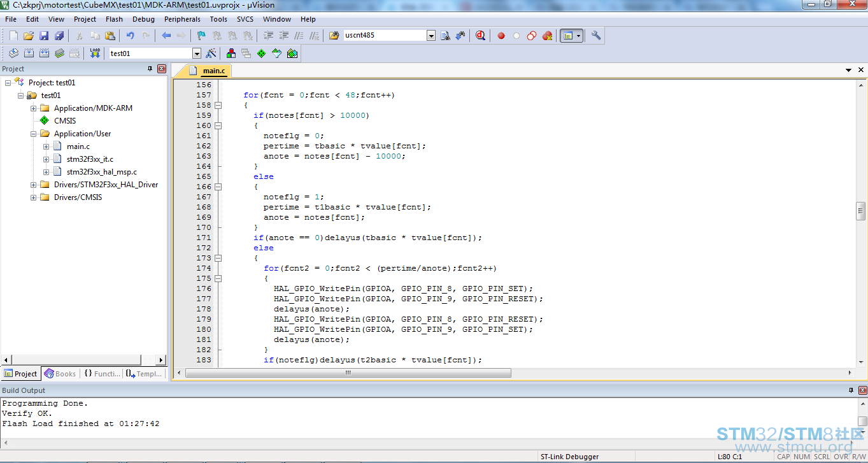Open the Flash menu
Image resolution: width=868 pixels, height=463 pixels.
coord(115,19)
